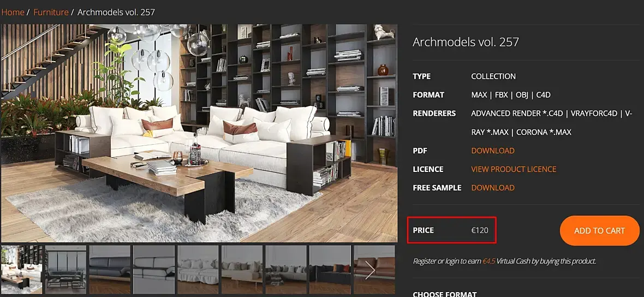Advance thumbnails with the right chevron arrow
Viewport: 644px width, 297px height.
(371, 270)
